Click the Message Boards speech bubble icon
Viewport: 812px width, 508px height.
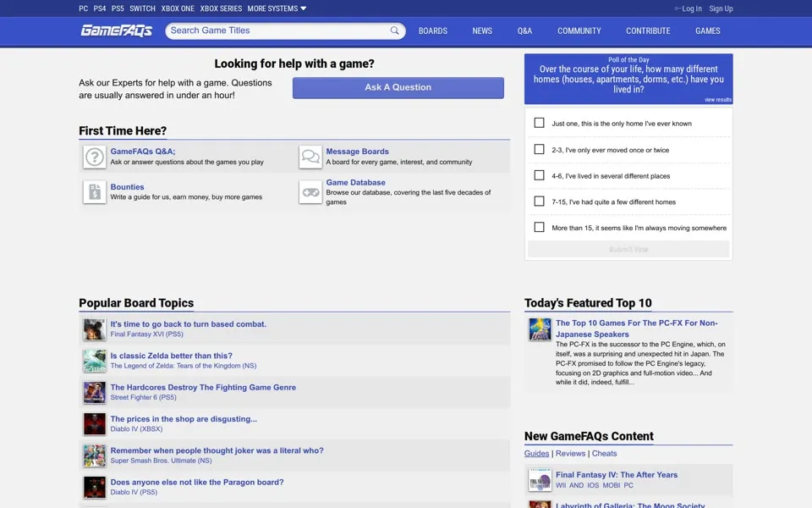(310, 157)
